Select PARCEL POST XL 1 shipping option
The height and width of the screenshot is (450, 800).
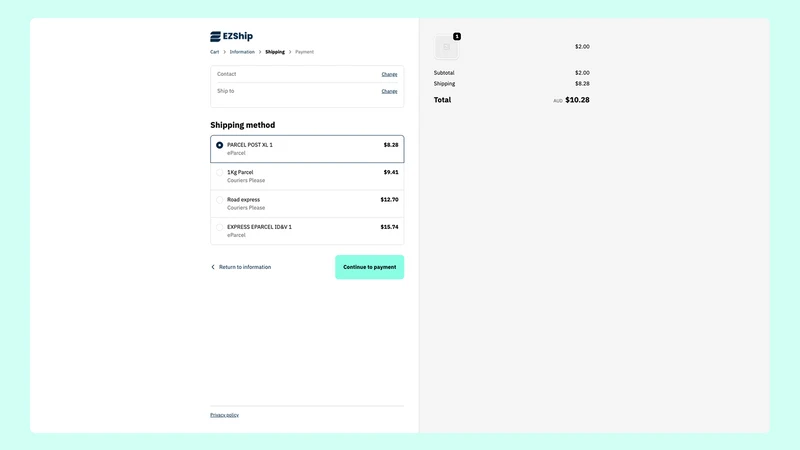pyautogui.click(x=307, y=149)
